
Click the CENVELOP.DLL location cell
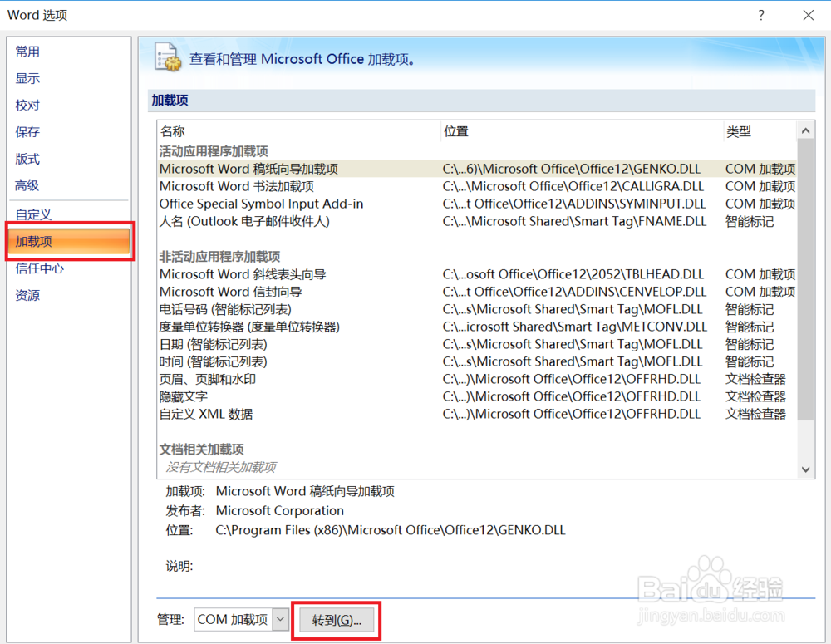click(574, 292)
